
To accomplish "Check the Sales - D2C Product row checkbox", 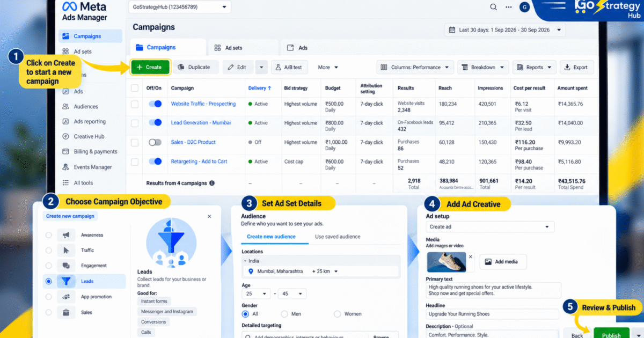I will click(135, 142).
